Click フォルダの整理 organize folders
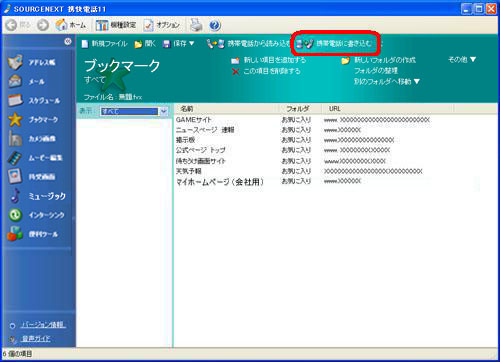This screenshot has width=500, height=362. coord(376,71)
